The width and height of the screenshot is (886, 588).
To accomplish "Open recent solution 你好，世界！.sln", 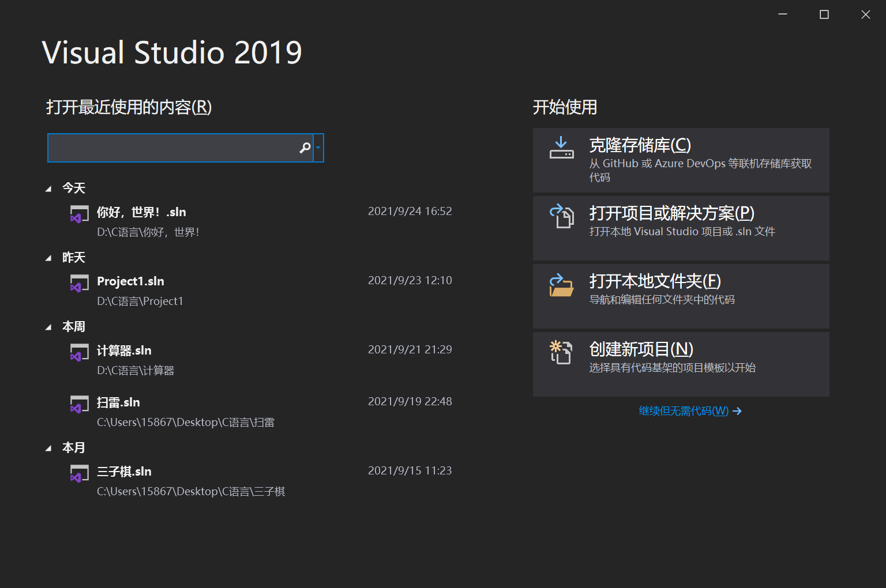I will [x=141, y=212].
